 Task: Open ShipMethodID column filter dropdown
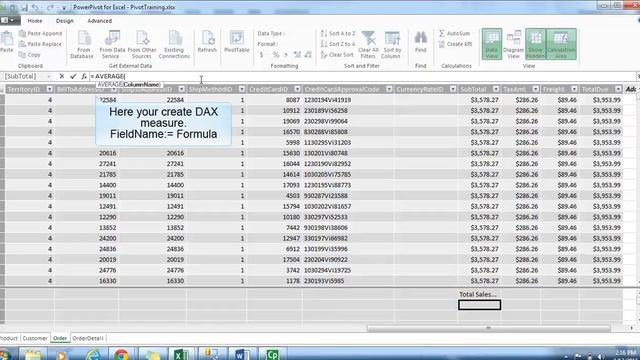[242, 89]
